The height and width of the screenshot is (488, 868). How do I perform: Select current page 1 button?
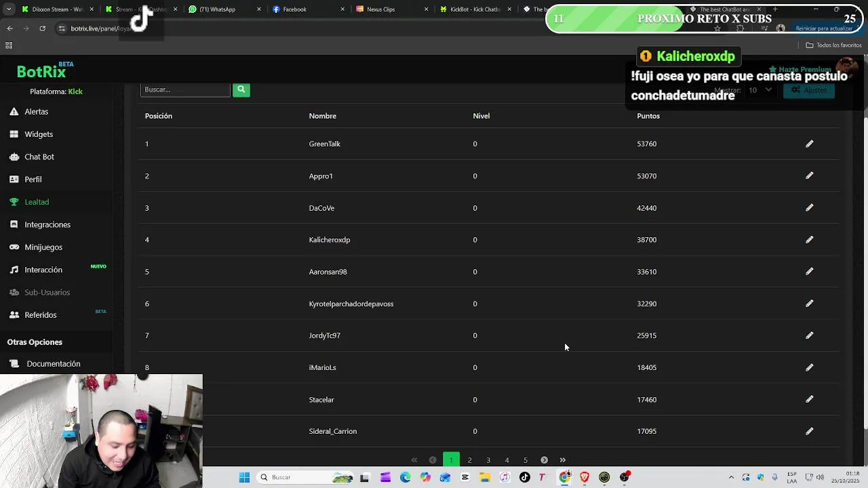tap(451, 460)
